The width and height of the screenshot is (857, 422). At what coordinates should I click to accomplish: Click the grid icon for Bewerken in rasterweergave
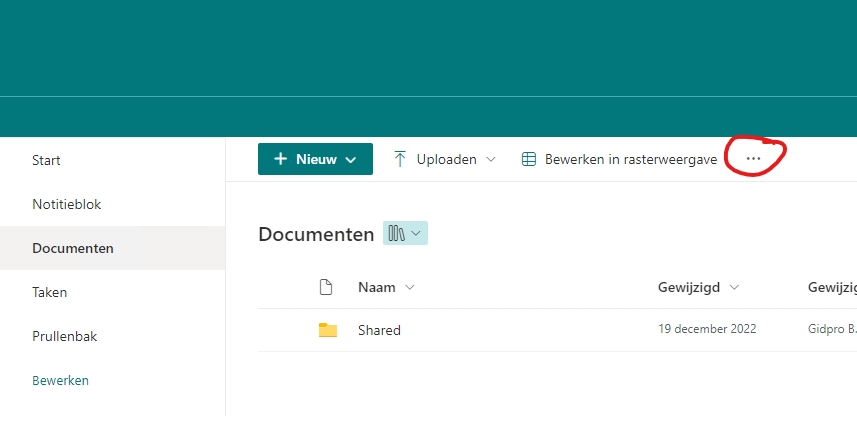tap(529, 159)
